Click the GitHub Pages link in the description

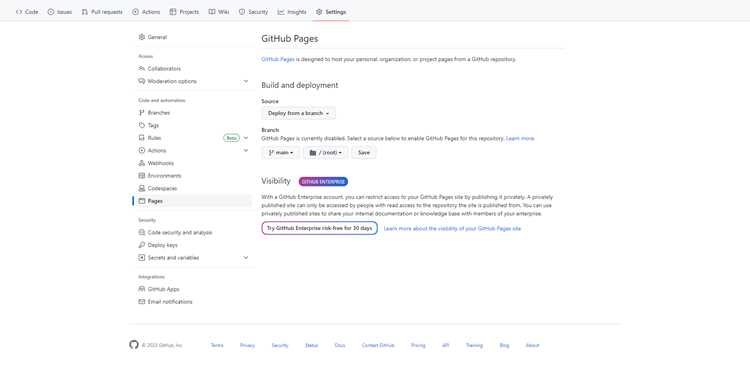tap(278, 59)
